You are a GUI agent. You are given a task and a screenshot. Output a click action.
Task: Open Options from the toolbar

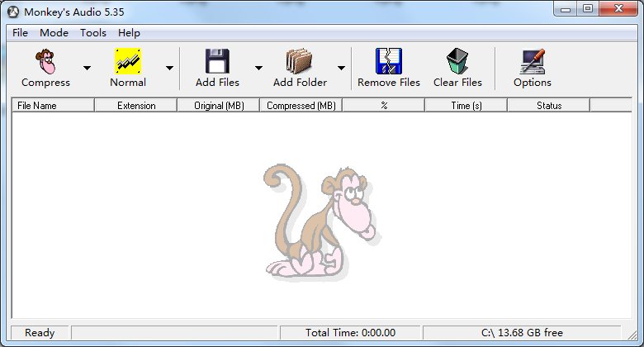533,61
